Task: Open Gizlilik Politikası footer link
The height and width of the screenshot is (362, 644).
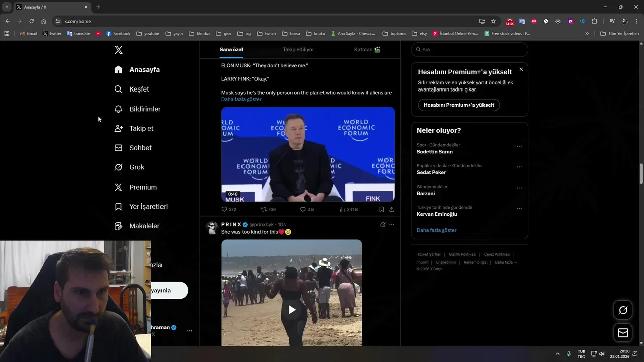Action: pyautogui.click(x=462, y=254)
